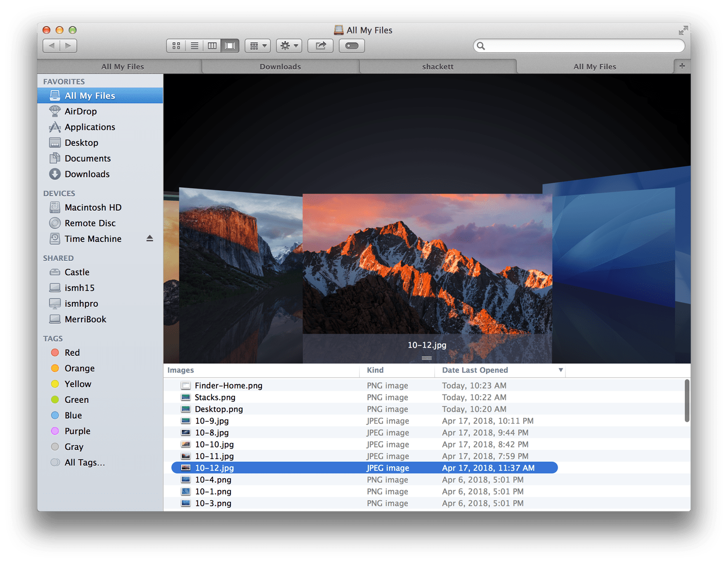
Task: Open the Action gear dropdown menu
Action: (289, 46)
